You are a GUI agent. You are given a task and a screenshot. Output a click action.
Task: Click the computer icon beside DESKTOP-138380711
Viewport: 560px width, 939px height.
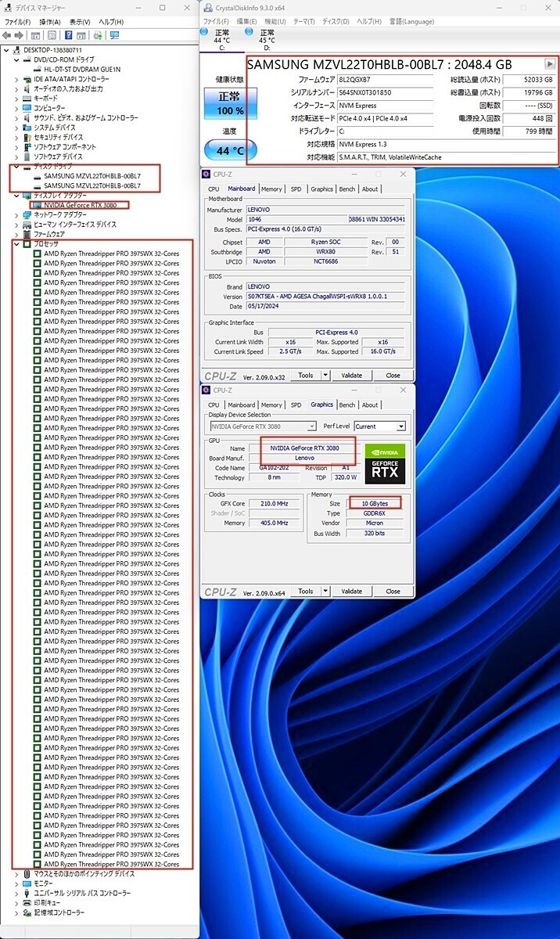click(x=17, y=50)
